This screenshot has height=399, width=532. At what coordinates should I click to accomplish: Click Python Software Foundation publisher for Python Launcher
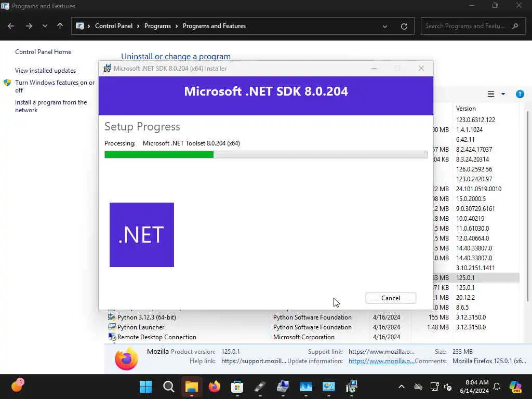coord(312,327)
